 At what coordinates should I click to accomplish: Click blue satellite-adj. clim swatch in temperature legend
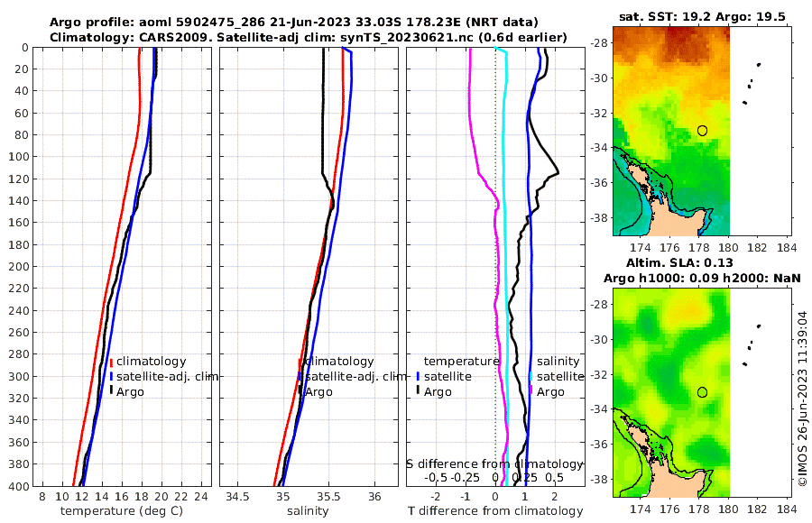[111, 376]
